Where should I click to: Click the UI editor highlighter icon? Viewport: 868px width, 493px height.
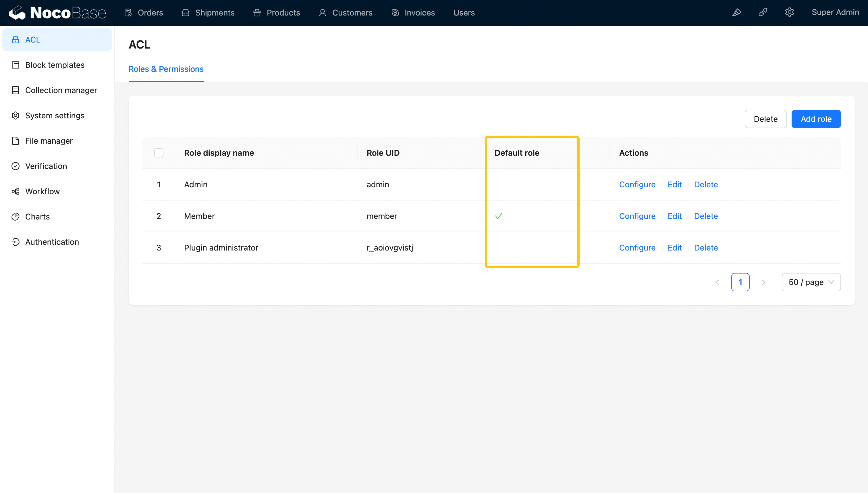tap(737, 13)
